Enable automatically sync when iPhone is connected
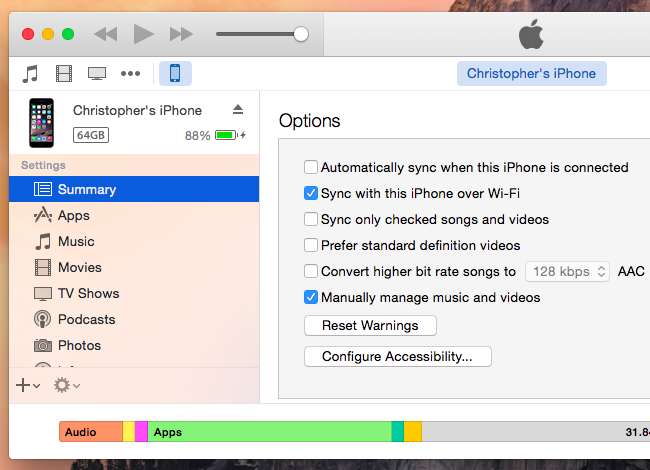The width and height of the screenshot is (650, 470). [311, 167]
